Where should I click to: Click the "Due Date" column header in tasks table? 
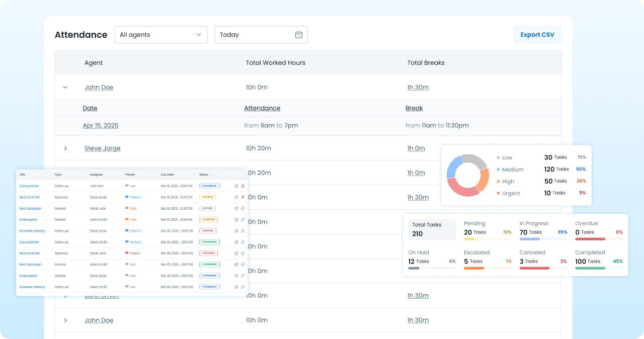[167, 175]
